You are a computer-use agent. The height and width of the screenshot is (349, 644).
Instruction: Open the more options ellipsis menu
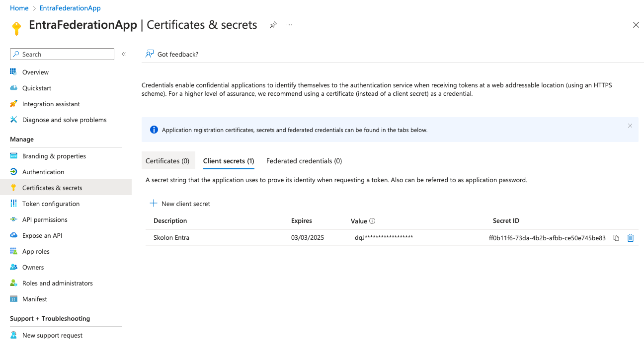pos(289,24)
